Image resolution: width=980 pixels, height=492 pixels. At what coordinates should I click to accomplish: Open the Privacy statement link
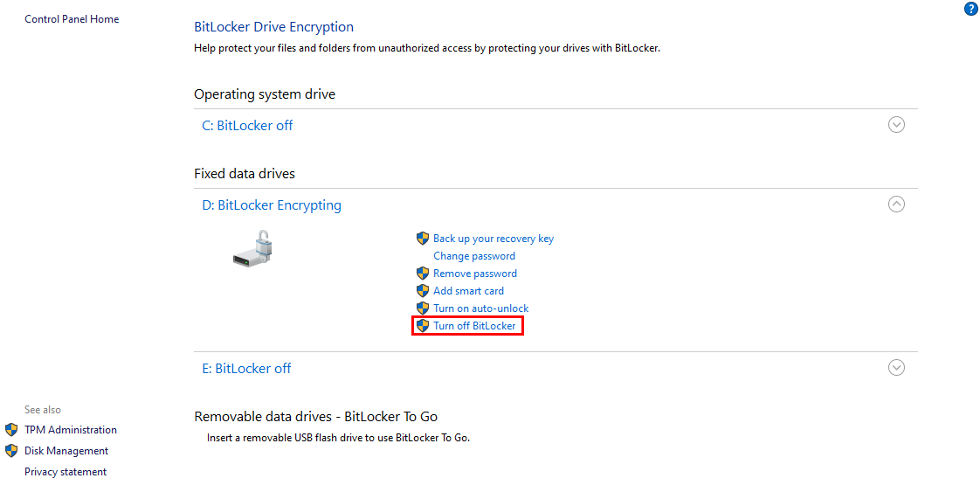point(66,472)
